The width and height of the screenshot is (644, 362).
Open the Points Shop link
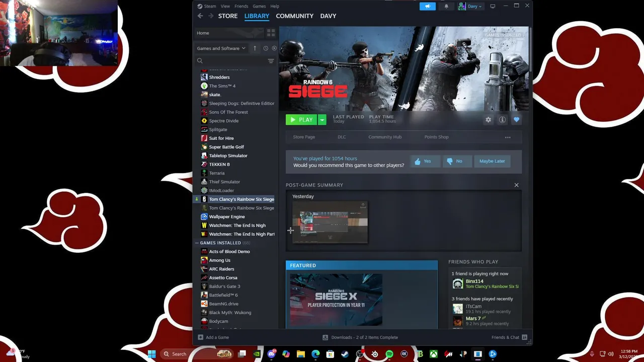(x=436, y=137)
